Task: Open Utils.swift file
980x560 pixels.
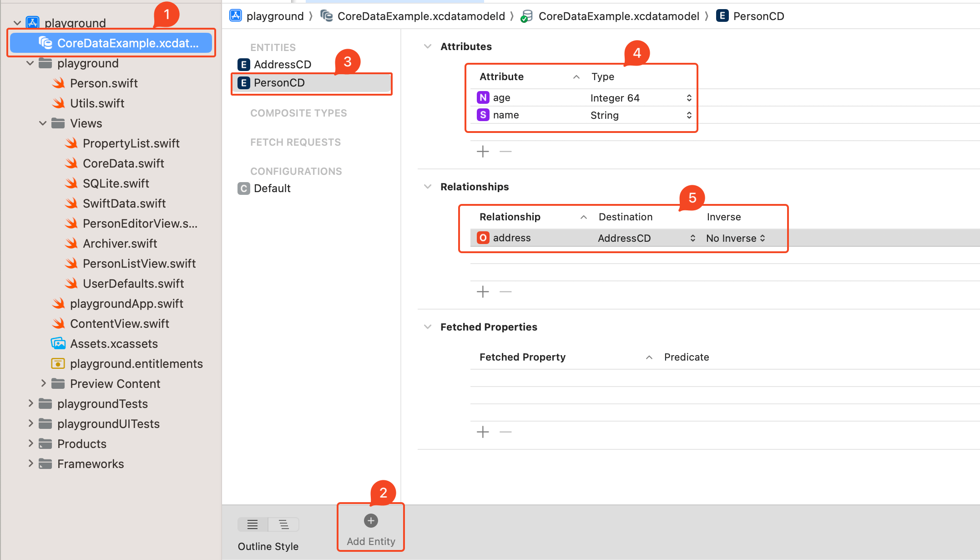Action: coord(97,103)
